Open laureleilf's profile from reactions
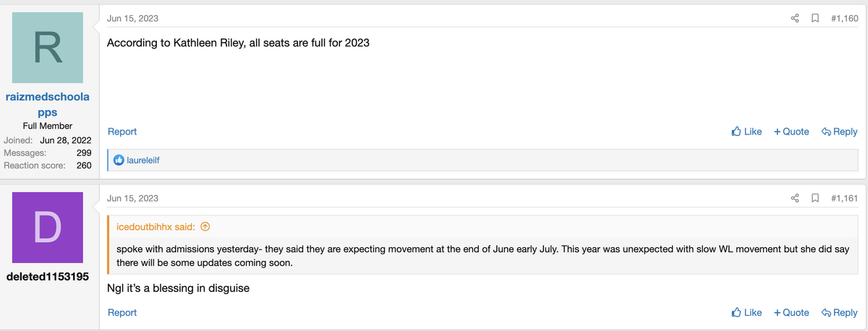 pyautogui.click(x=142, y=160)
